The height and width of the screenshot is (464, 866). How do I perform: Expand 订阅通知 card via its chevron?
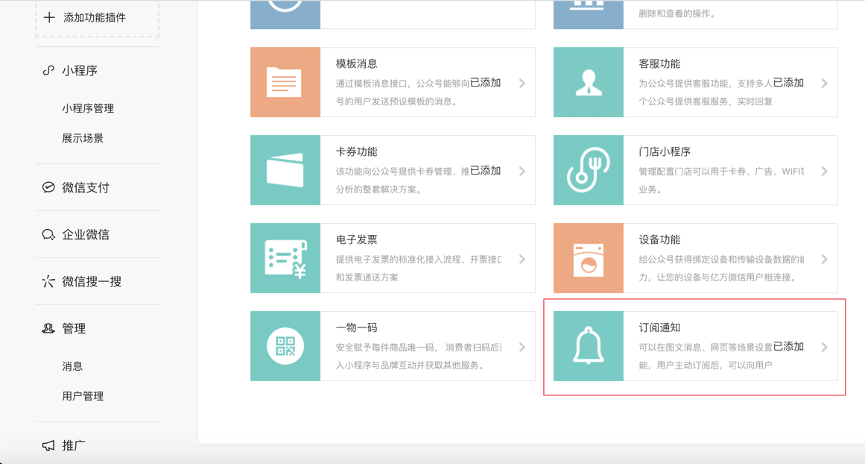pos(825,347)
